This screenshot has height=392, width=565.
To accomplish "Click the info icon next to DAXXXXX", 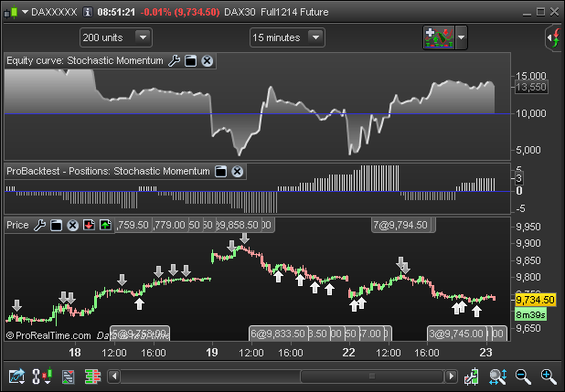I will point(88,12).
